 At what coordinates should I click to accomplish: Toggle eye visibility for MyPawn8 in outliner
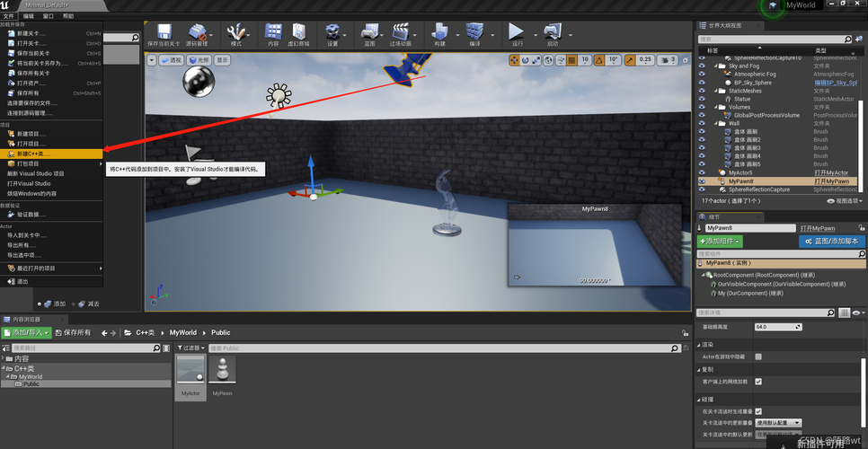coord(702,180)
